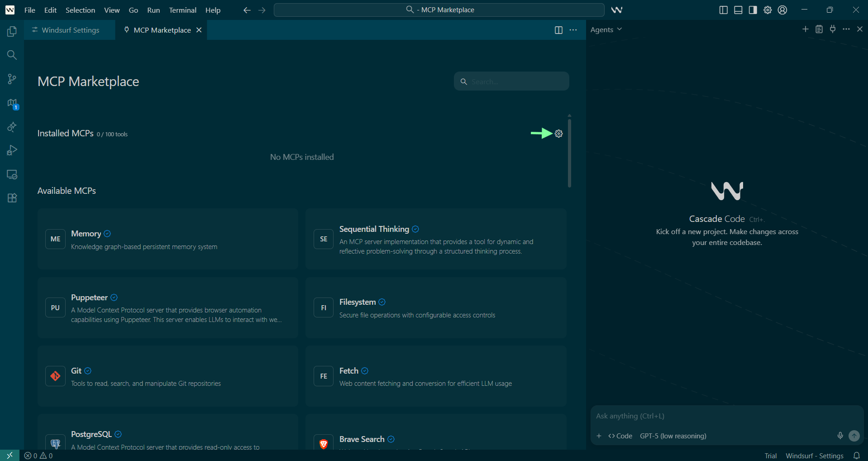
Task: Split the editor to the right
Action: click(x=558, y=30)
